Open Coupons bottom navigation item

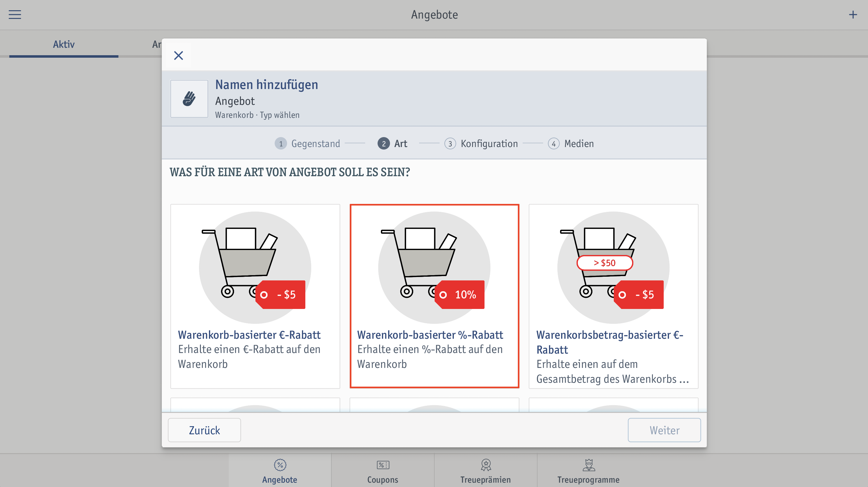coord(383,471)
